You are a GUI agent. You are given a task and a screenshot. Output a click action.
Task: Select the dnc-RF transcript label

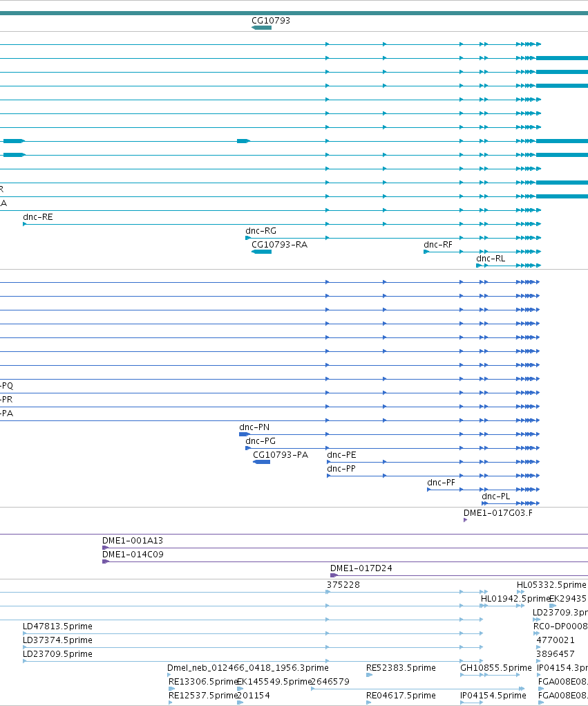pos(438,245)
